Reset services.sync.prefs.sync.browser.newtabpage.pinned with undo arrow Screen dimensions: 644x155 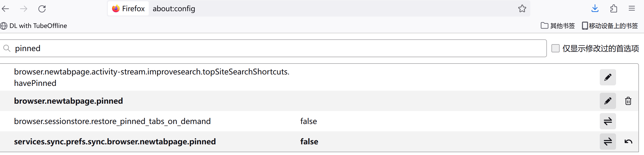point(628,142)
